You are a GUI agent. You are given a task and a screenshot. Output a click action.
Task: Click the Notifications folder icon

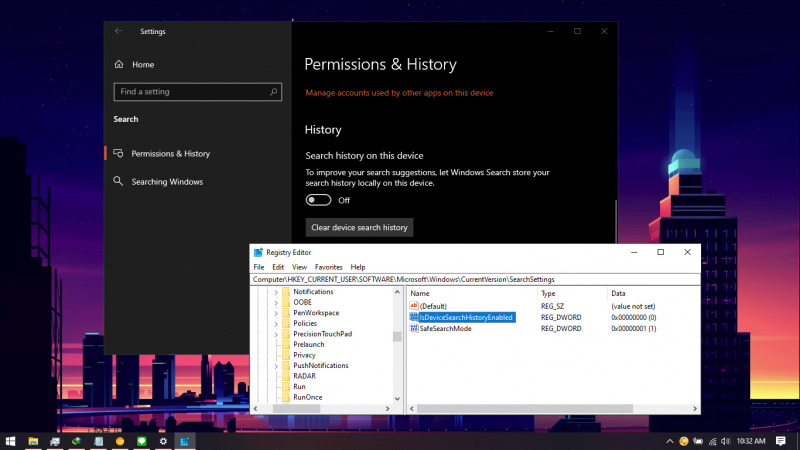pos(286,292)
